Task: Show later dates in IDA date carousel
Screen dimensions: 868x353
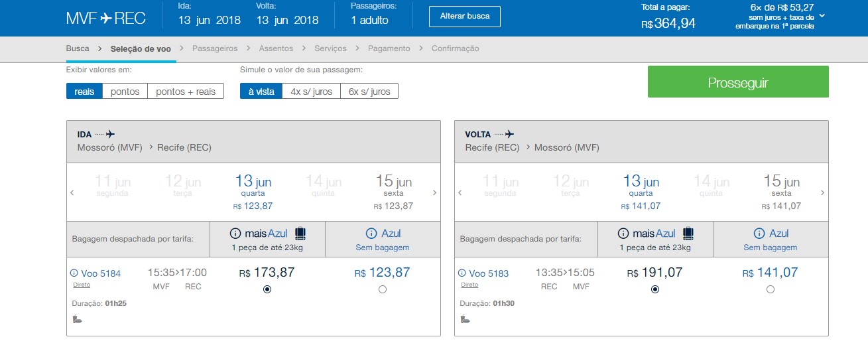Action: [x=434, y=193]
